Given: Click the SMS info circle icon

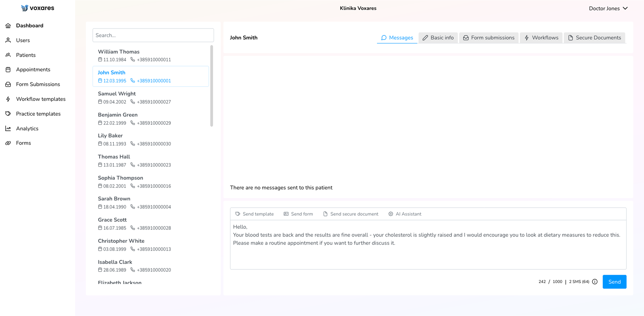Looking at the screenshot, I should point(595,282).
